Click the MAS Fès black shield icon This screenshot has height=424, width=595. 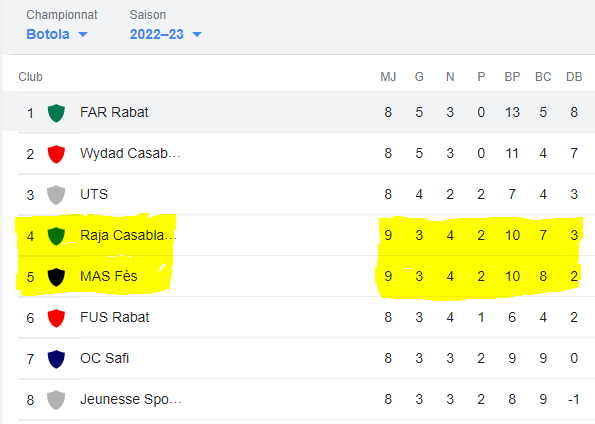click(x=56, y=277)
